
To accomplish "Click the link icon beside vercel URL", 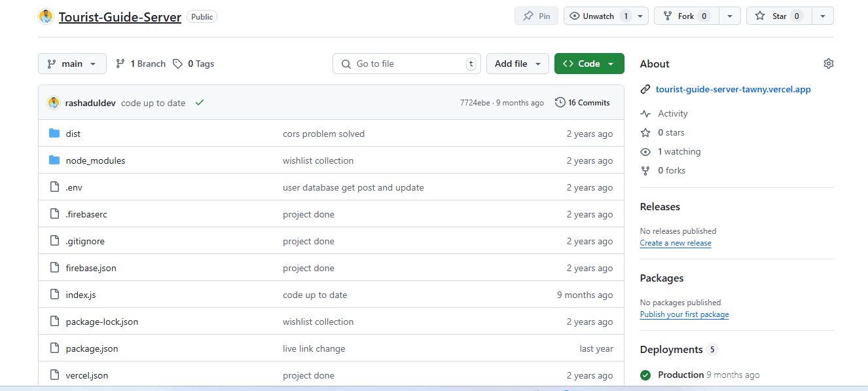I will [645, 89].
